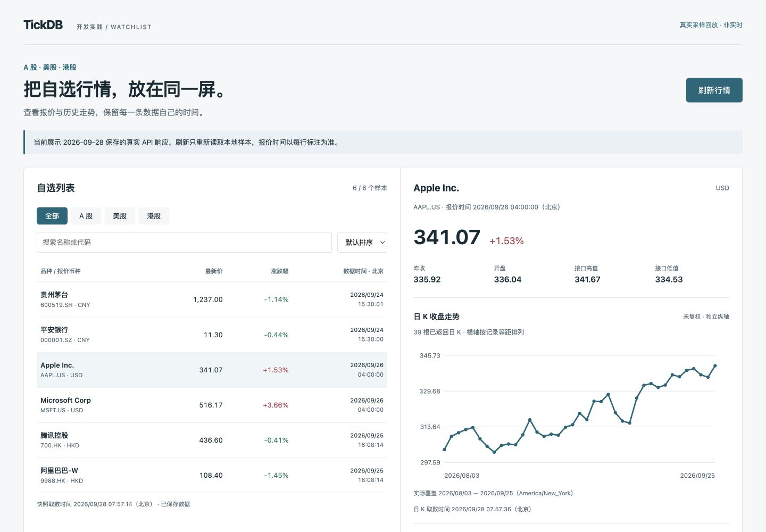766x532 pixels.
Task: Click the 昨收 value 335.92
Action: (x=427, y=279)
